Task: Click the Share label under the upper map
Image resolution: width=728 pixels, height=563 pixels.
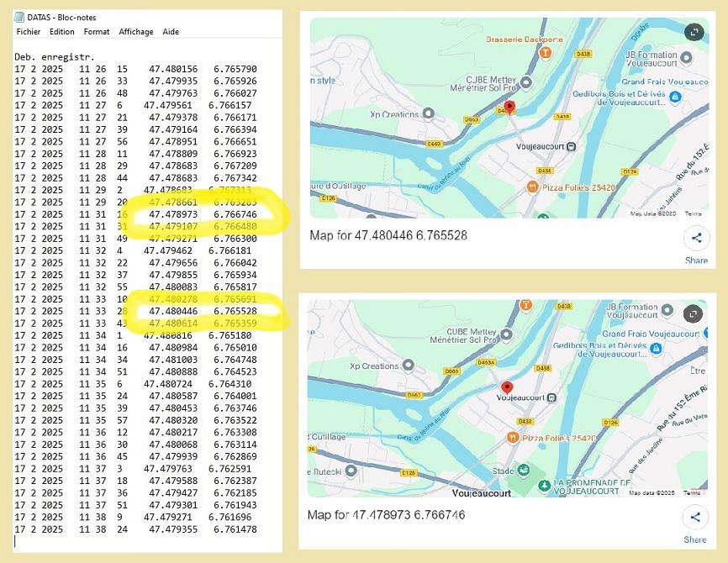Action: [696, 260]
